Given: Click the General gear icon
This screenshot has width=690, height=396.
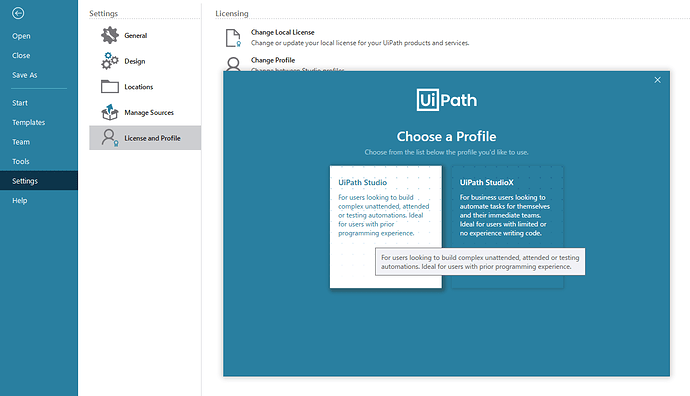Looking at the screenshot, I should pos(110,35).
